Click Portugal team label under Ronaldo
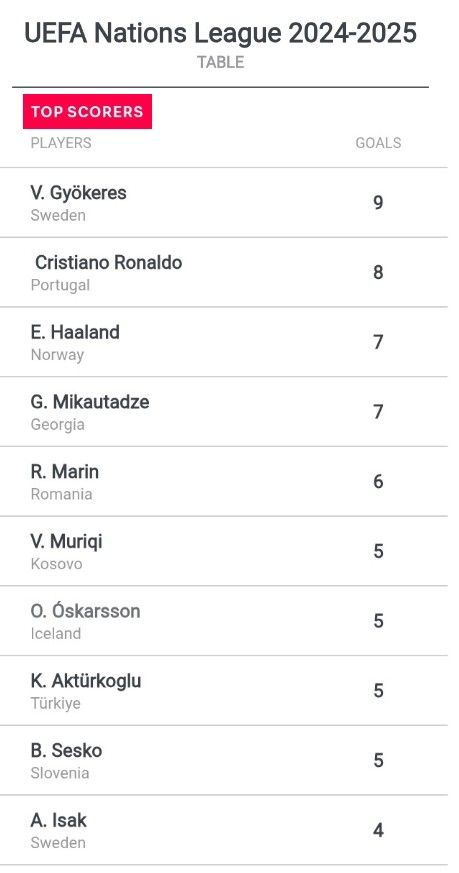459x873 pixels. click(60, 285)
